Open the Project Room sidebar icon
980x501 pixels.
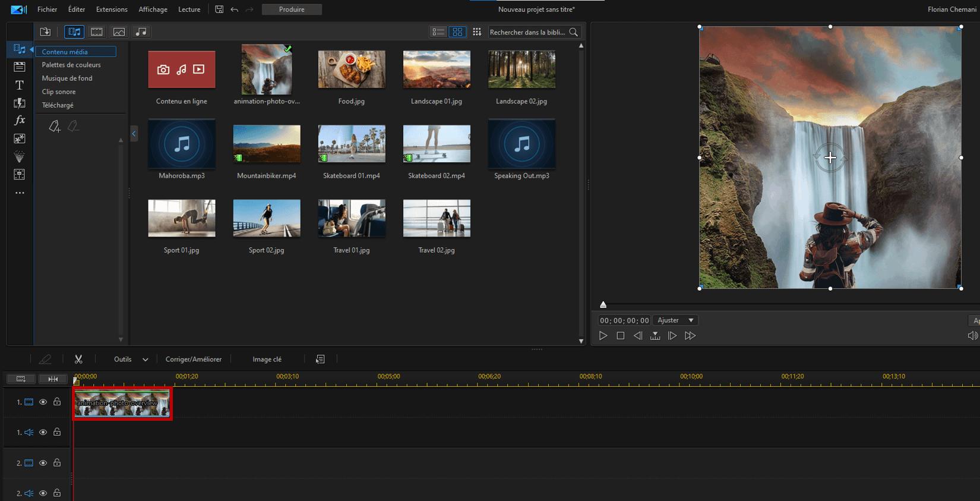[x=20, y=67]
